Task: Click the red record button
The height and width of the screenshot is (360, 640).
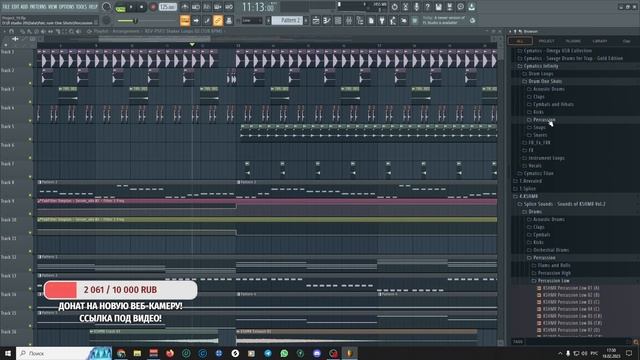Action: coord(153,7)
